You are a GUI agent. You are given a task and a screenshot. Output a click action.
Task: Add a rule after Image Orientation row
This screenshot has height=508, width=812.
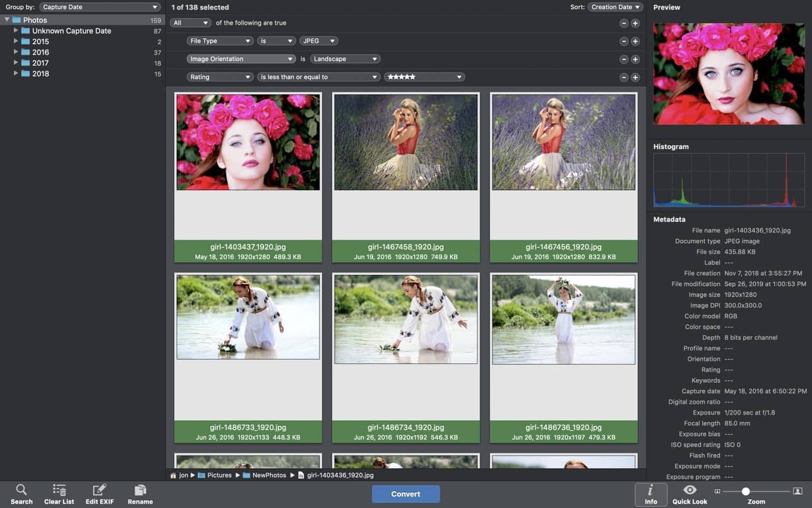(635, 59)
